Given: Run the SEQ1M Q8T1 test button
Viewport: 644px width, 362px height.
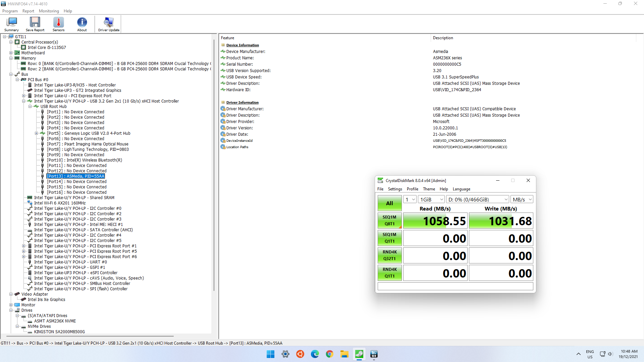Looking at the screenshot, I should pyautogui.click(x=389, y=221).
